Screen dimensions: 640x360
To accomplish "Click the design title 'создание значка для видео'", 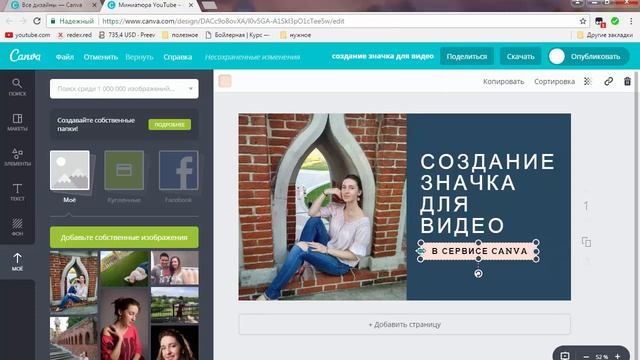I will tap(382, 56).
